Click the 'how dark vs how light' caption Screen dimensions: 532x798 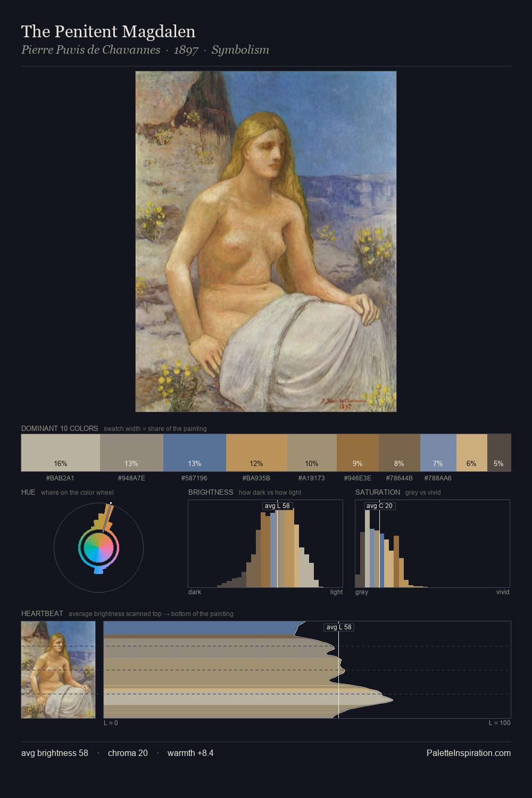coord(270,493)
